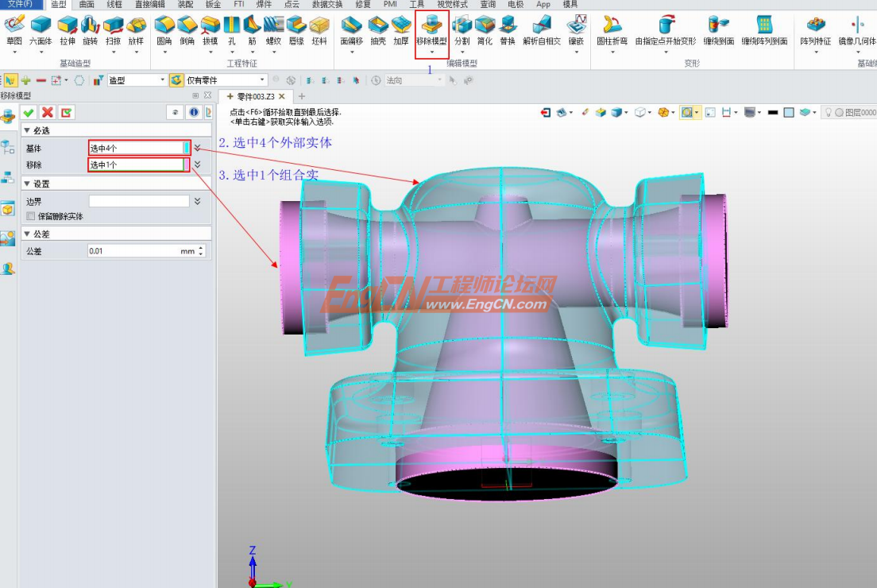The image size is (877, 588).
Task: Switch to the 曲面 ribbon tab
Action: pos(85,4)
